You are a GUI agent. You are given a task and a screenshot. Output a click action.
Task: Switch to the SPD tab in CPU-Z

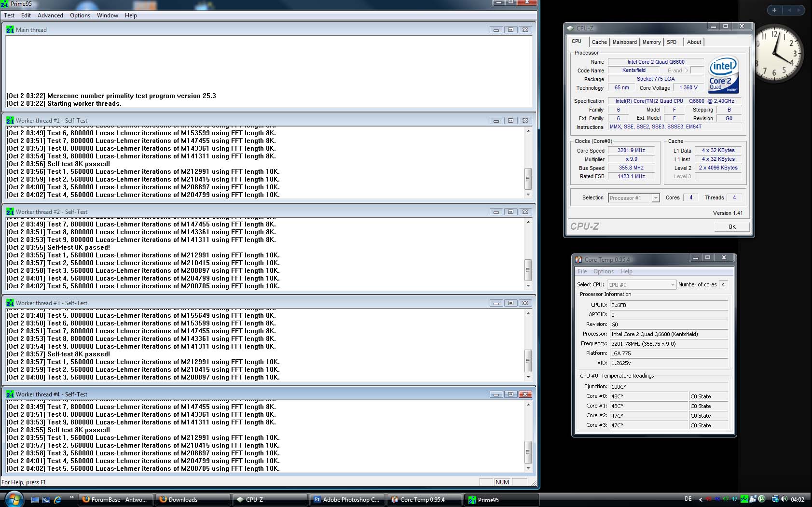pyautogui.click(x=672, y=42)
